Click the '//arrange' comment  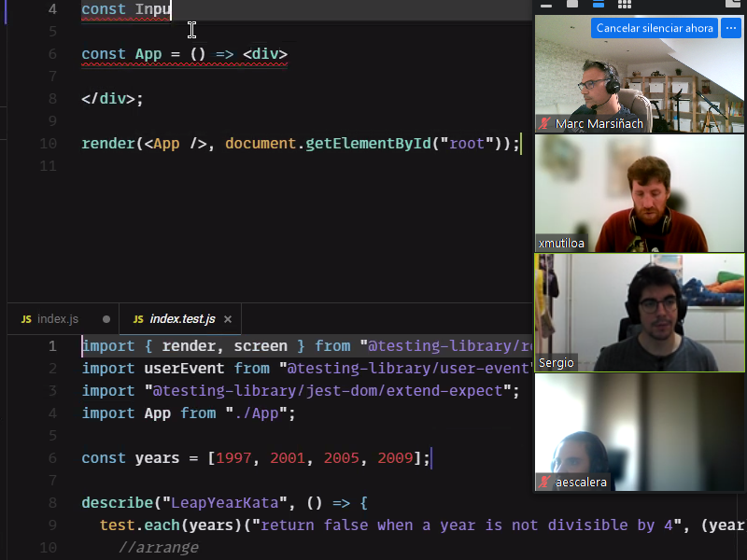pos(158,547)
